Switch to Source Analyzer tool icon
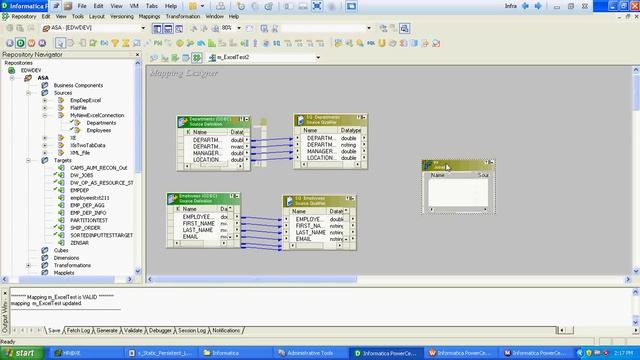 pyautogui.click(x=154, y=58)
